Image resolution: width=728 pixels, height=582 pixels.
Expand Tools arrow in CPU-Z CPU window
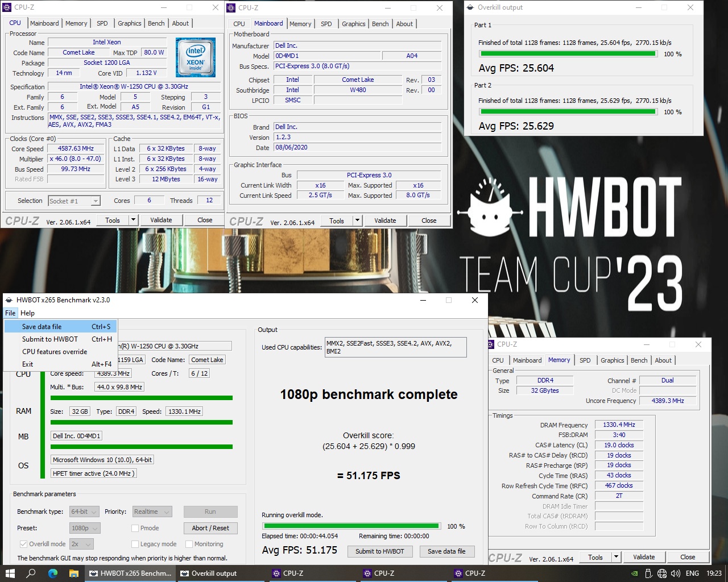[x=133, y=220]
